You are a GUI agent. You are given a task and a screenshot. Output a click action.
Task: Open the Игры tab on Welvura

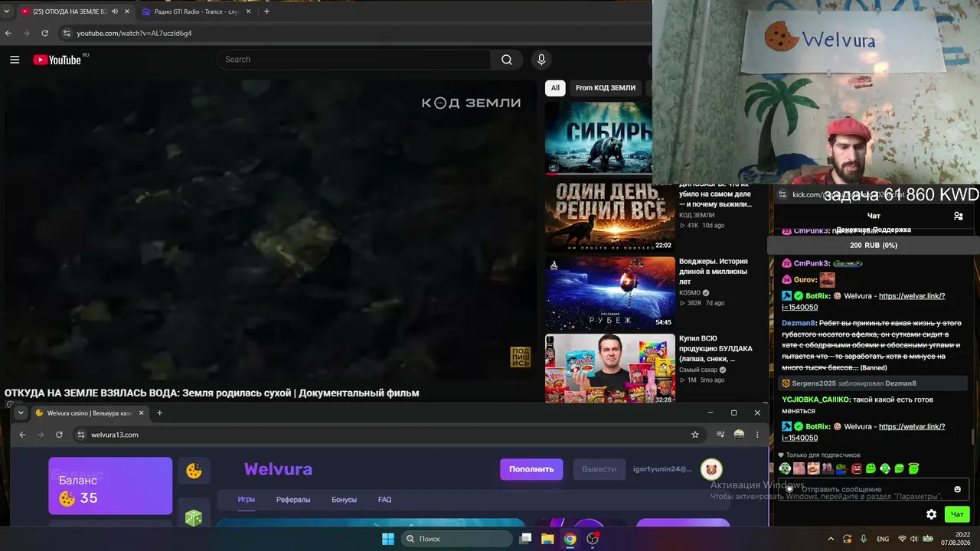pos(247,500)
